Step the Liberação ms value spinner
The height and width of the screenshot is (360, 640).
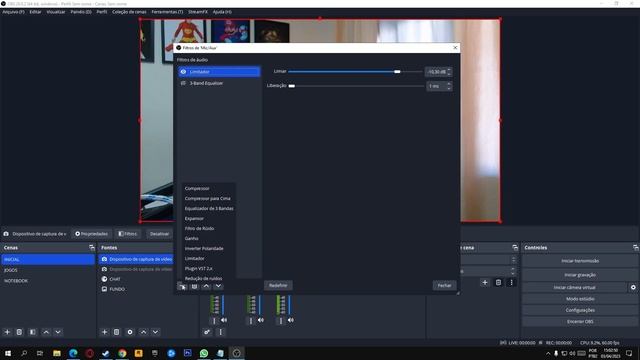point(449,86)
